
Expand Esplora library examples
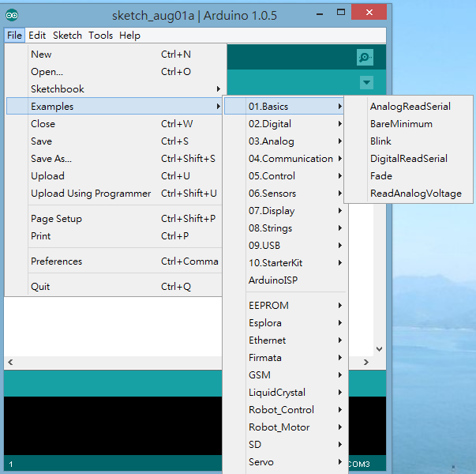coord(285,322)
